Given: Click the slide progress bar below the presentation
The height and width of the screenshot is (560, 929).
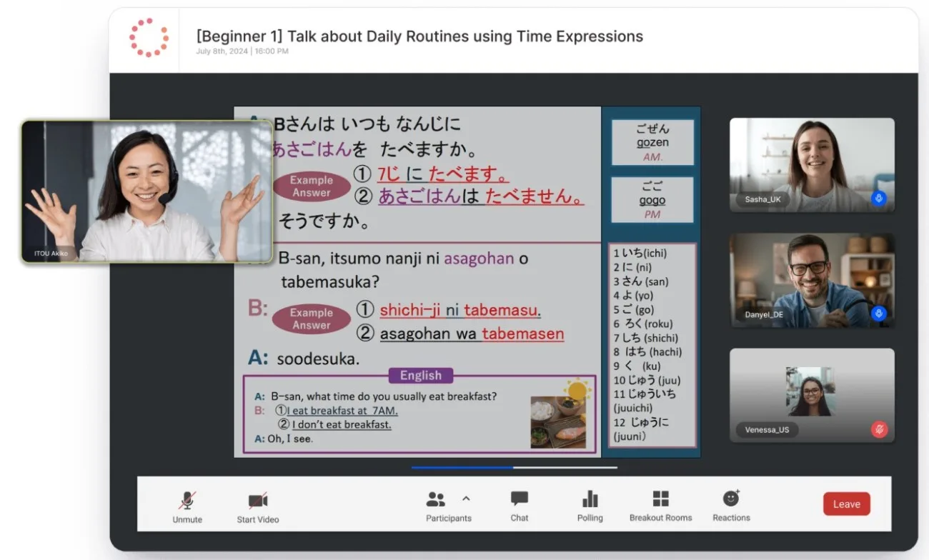Looking at the screenshot, I should coord(514,468).
